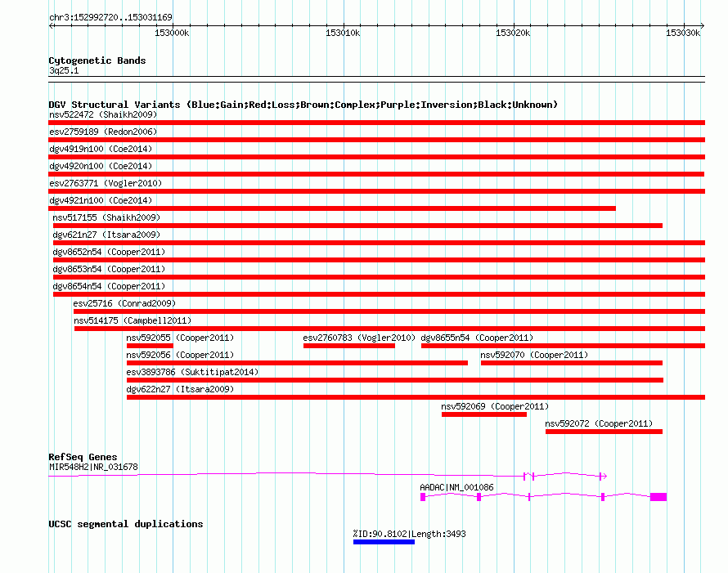The image size is (728, 573).
Task: Open the dgv621n27 (Itsara2009) variant
Action: 106,235
